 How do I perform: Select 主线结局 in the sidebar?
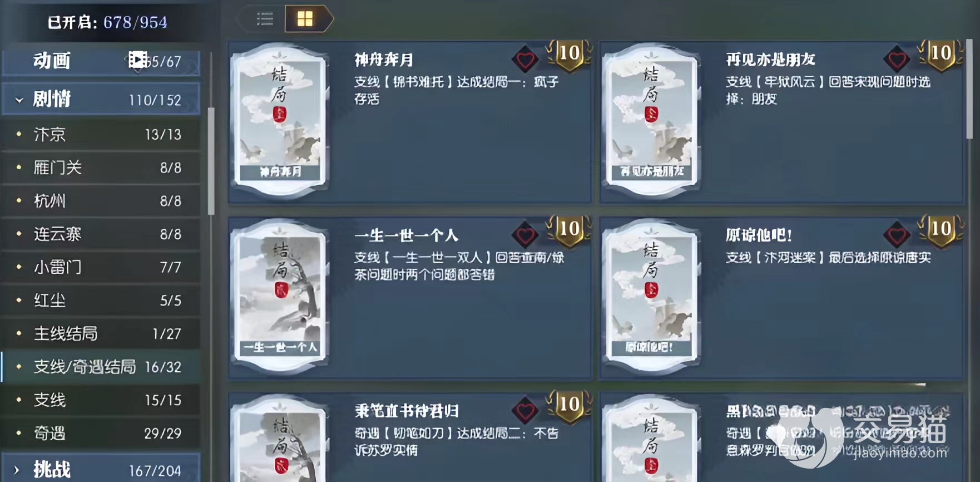(101, 333)
